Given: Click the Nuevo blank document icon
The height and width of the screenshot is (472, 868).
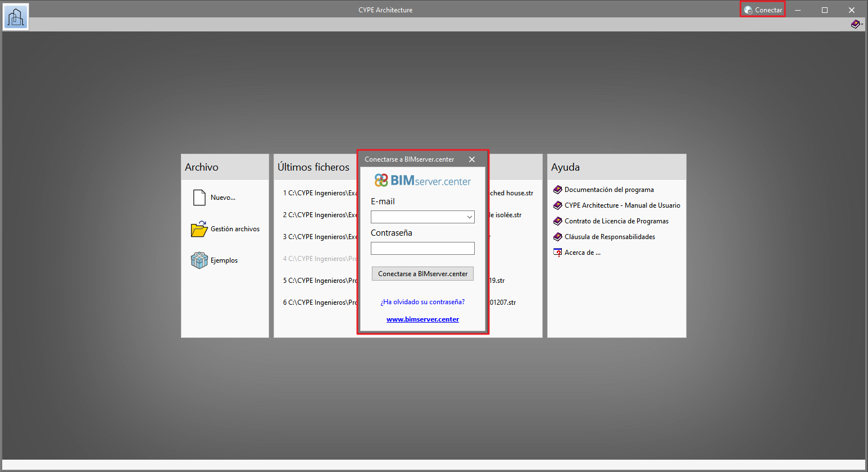Looking at the screenshot, I should click(x=199, y=198).
